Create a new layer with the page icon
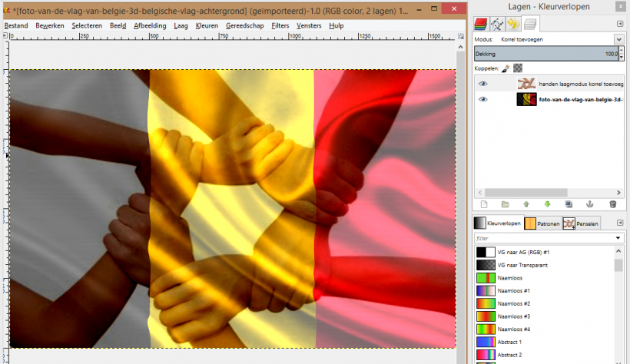This screenshot has height=364, width=630. 484,204
